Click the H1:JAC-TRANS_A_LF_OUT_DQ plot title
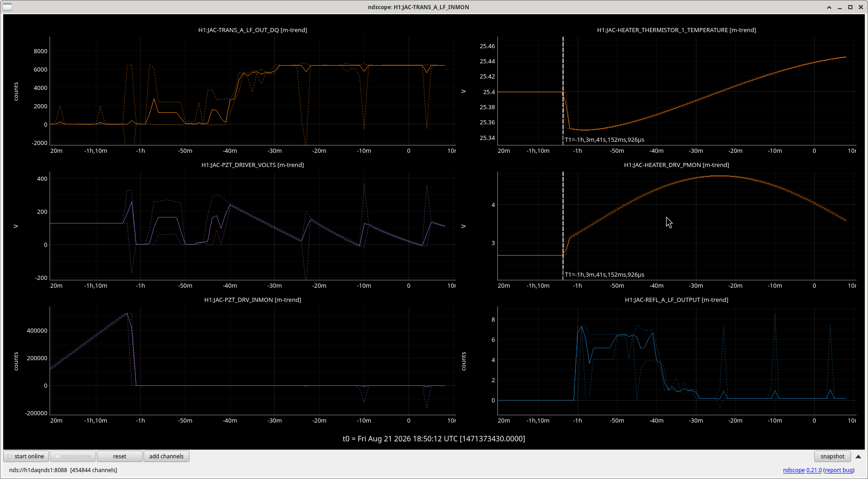The image size is (868, 479). pyautogui.click(x=253, y=30)
